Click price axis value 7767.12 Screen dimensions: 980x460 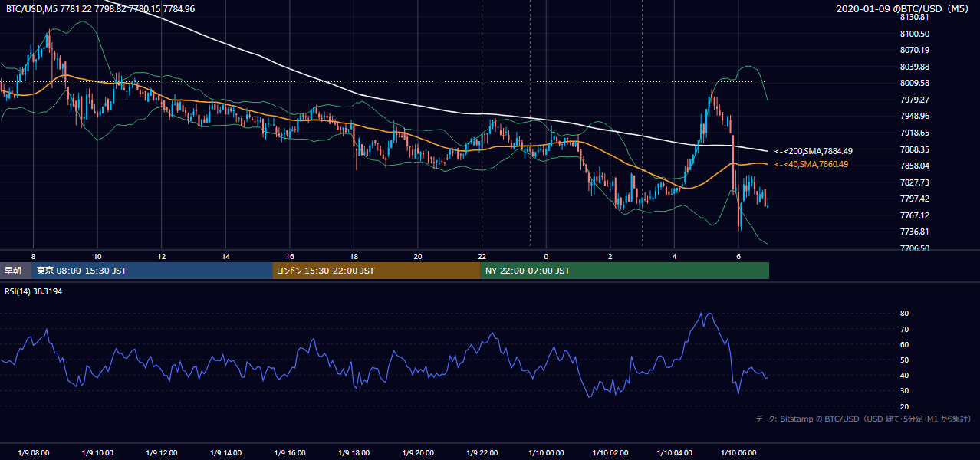point(915,215)
